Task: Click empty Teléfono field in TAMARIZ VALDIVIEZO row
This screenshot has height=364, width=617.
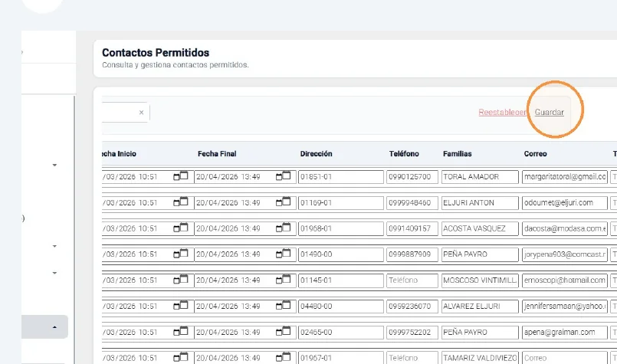Action: (x=412, y=358)
